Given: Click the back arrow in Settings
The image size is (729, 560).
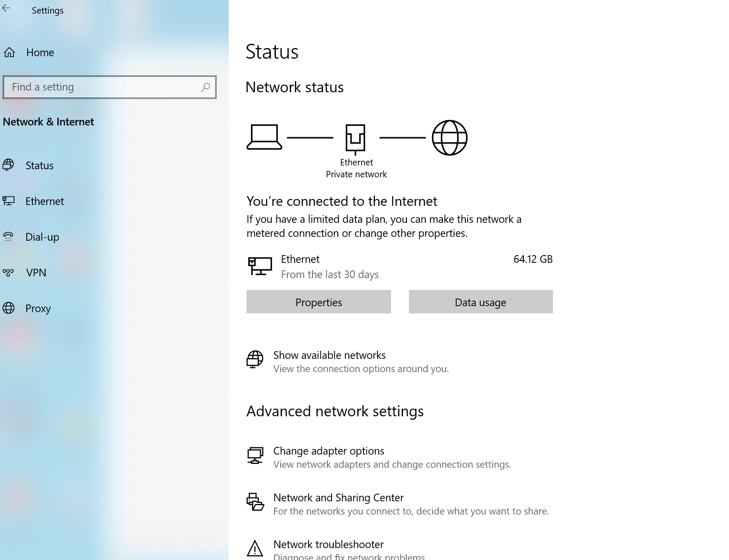Looking at the screenshot, I should [6, 9].
